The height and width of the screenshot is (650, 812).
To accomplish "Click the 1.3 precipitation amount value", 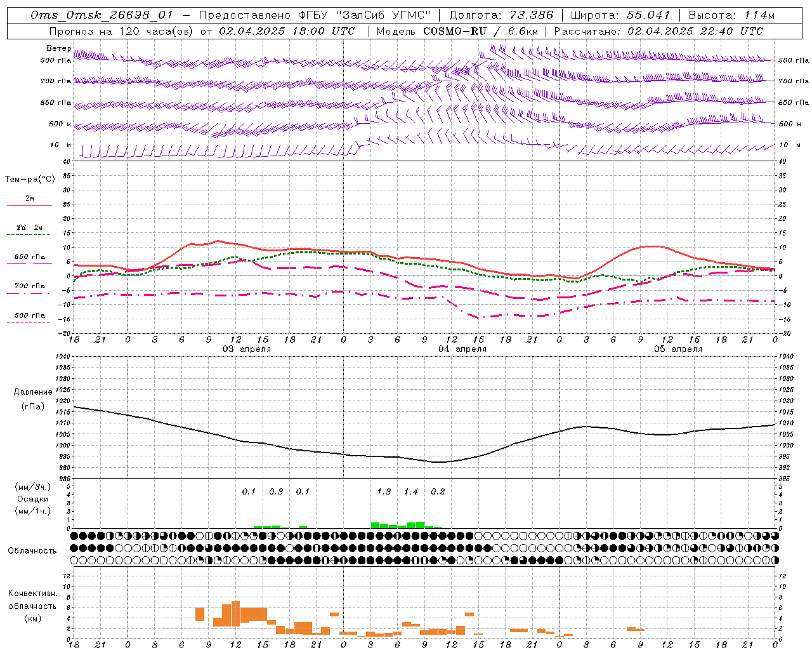I will [x=384, y=491].
